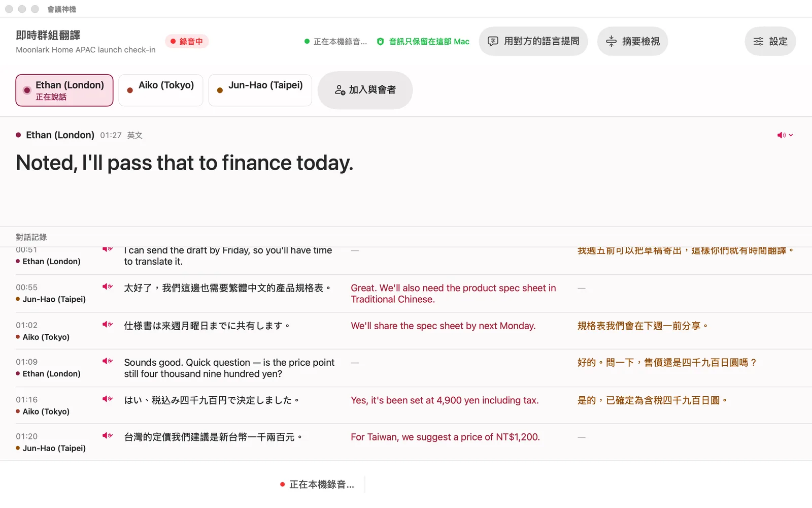Open 設定 settings
Image resolution: width=812 pixels, height=508 pixels.
770,41
